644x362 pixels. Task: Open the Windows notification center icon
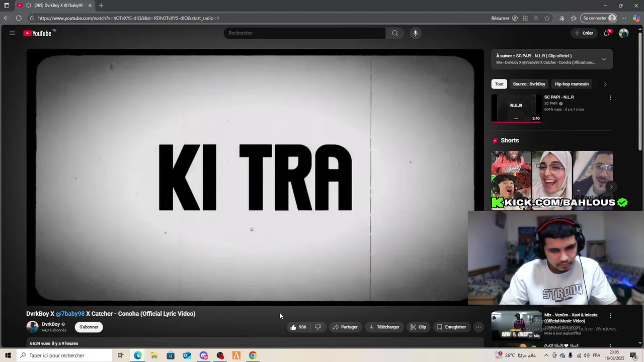pos(633,355)
